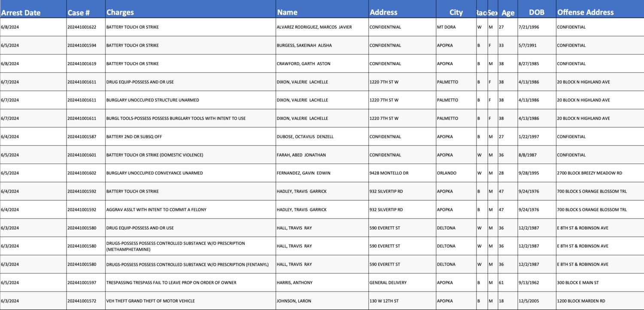Select case number 202441001587
This screenshot has height=310, width=644.
point(82,137)
